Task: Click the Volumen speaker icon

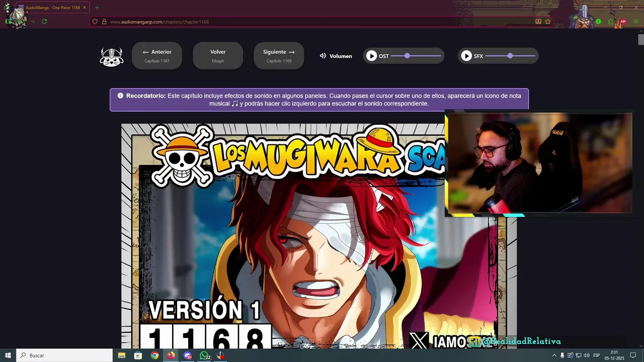Action: [323, 56]
